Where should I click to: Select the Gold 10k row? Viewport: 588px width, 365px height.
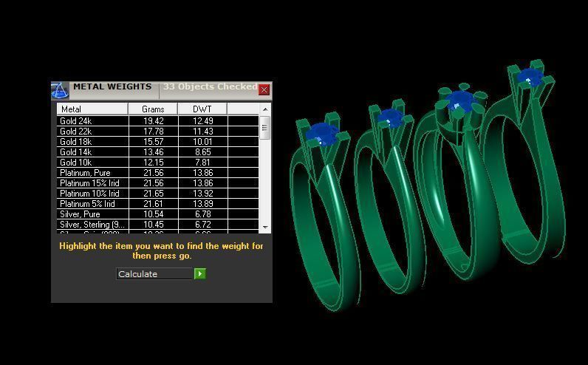point(158,163)
